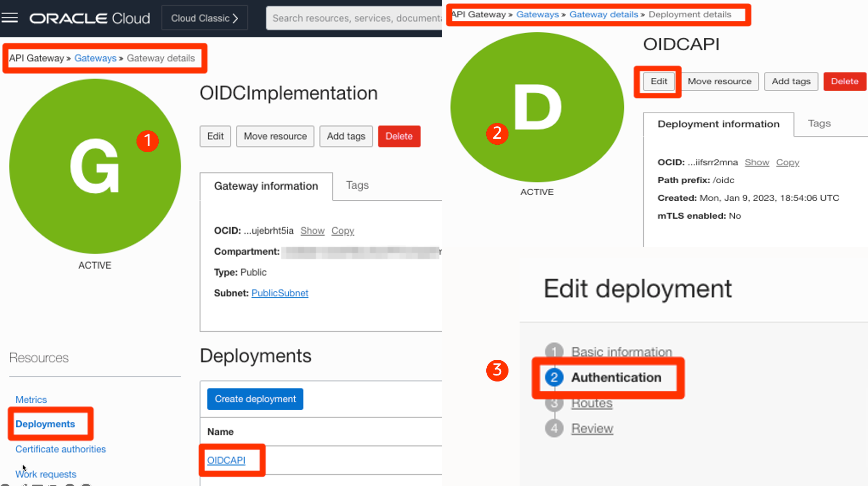Viewport: 868px width, 486px height.
Task: Open the navigation hamburger menu
Action: pos(10,18)
